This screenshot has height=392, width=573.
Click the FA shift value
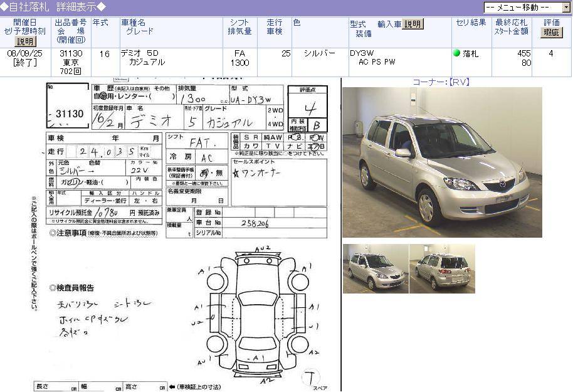click(239, 53)
